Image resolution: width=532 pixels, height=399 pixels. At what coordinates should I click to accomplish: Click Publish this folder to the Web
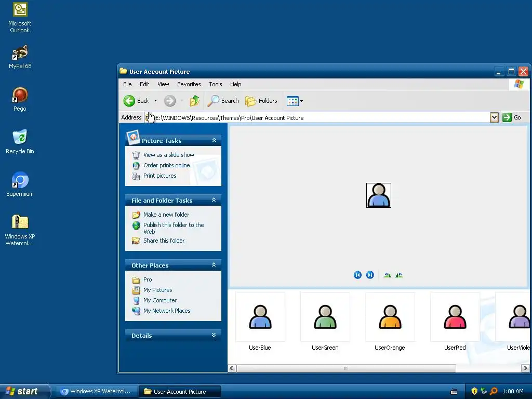(x=174, y=228)
